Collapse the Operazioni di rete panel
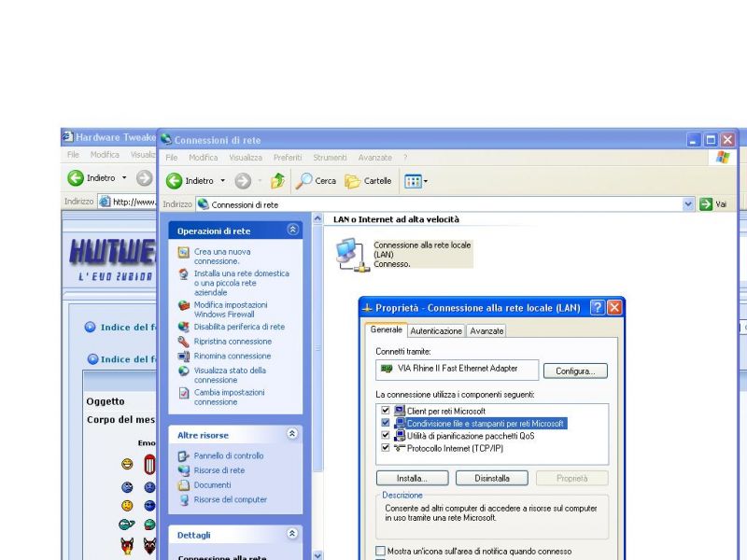Image resolution: width=747 pixels, height=560 pixels. 292,230
